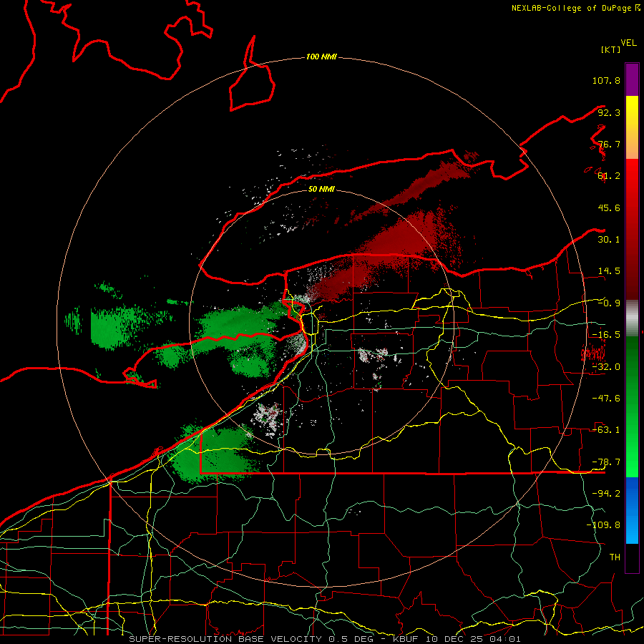Click the [KT] units label
The height and width of the screenshot is (644, 644).
610,49
